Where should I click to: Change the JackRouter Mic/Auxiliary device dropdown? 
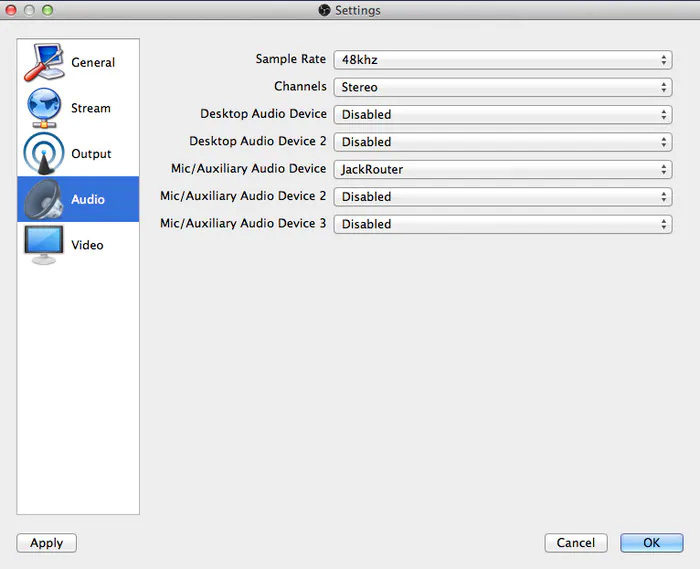pos(503,170)
